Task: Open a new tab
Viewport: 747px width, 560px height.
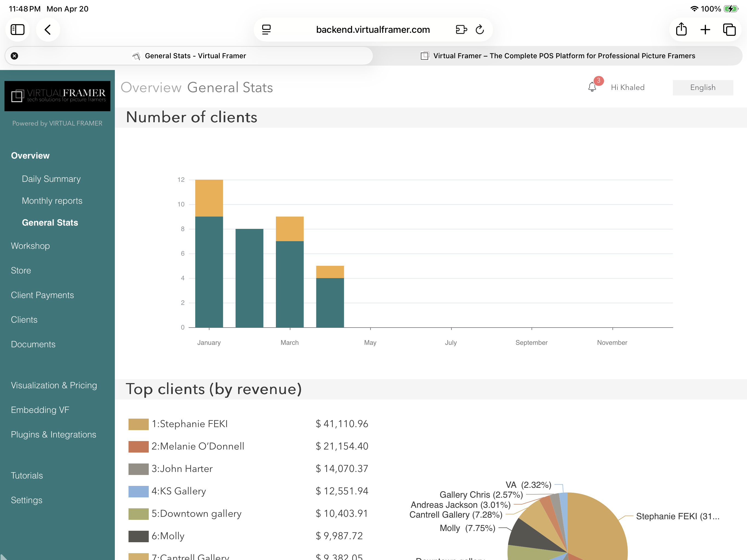Action: point(705,30)
